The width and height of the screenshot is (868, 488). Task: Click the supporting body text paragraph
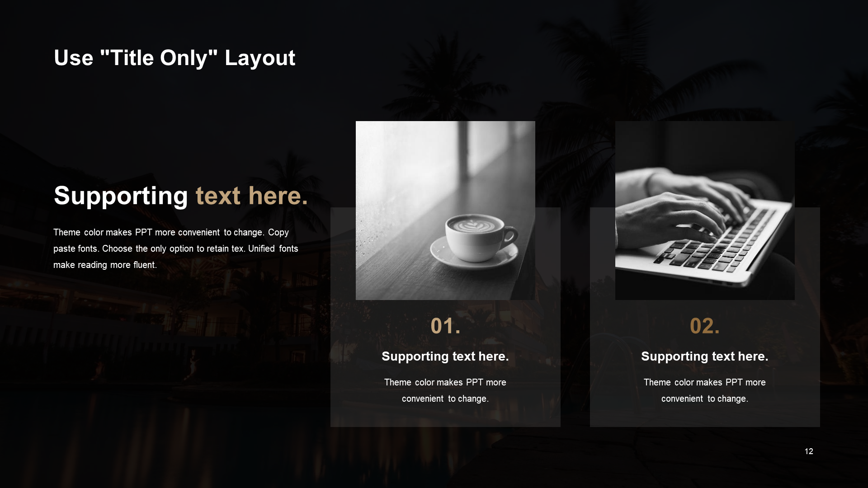tap(173, 249)
